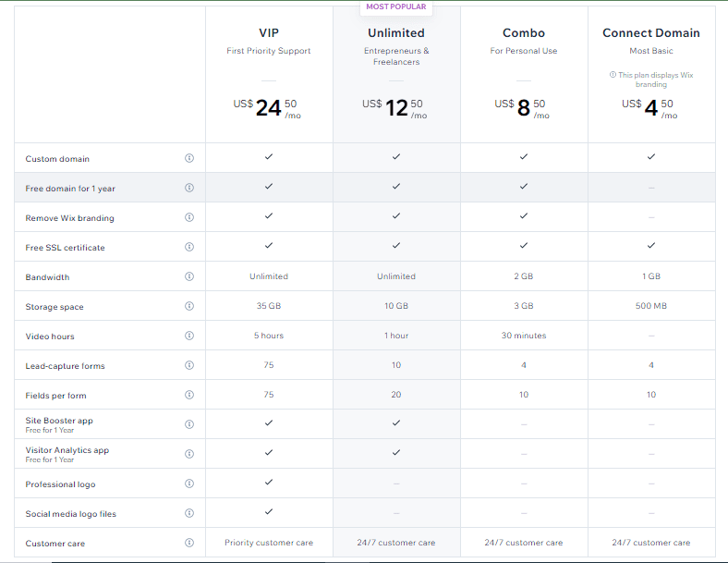Click the Customer care row label
Viewport: 728px width, 563px height.
(x=55, y=544)
